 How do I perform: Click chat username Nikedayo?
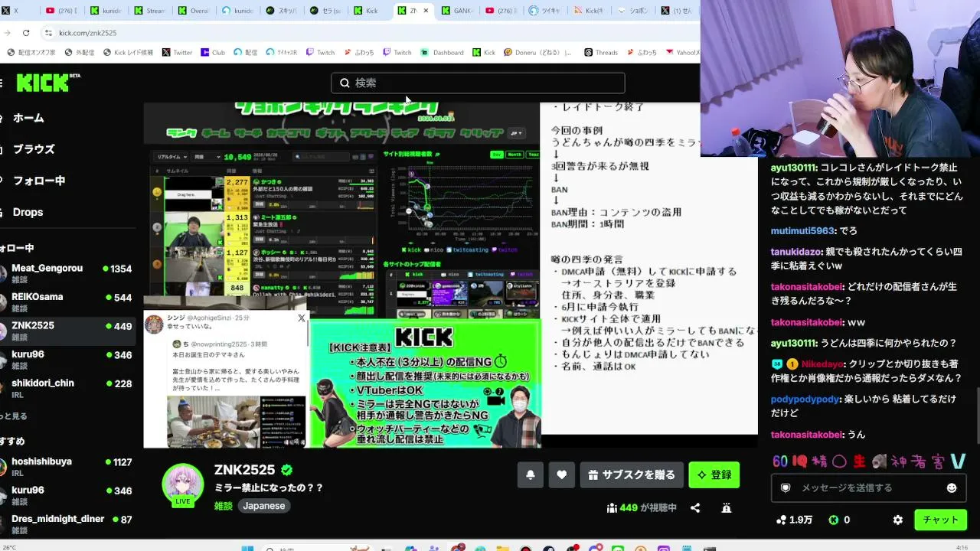coord(822,364)
